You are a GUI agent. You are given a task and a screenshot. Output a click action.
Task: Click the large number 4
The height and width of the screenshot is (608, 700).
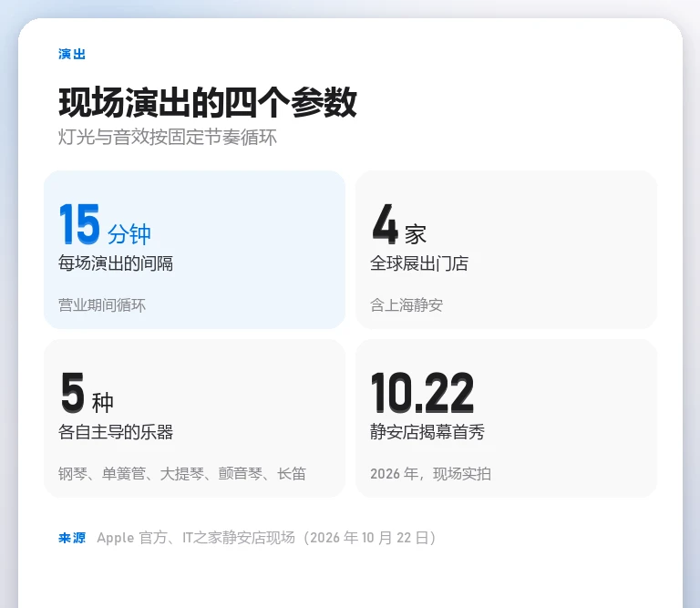pyautogui.click(x=385, y=223)
